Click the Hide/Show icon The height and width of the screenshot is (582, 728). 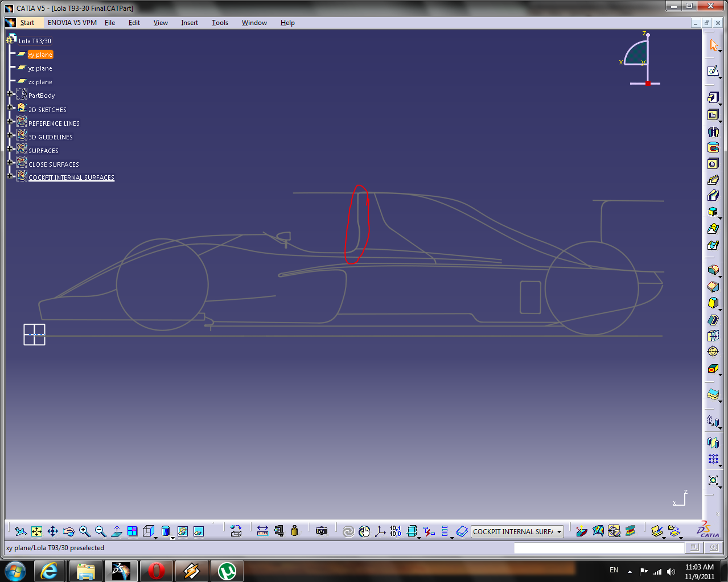(x=182, y=531)
